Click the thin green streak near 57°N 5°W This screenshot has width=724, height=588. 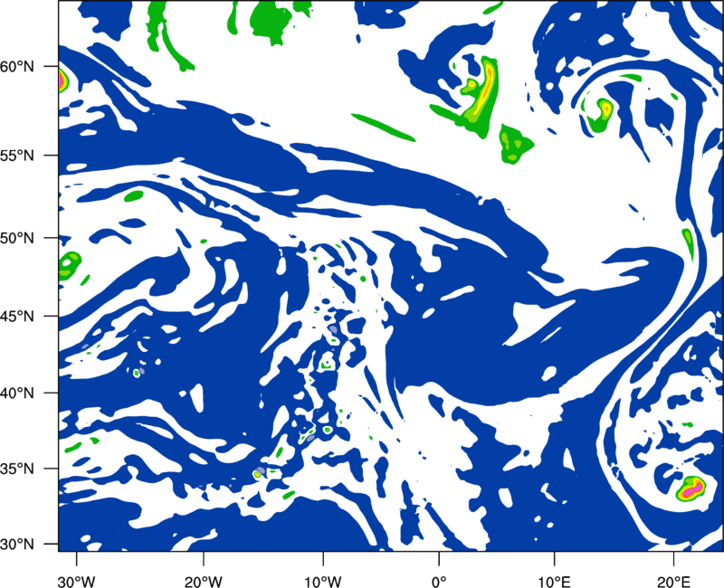coord(383,127)
